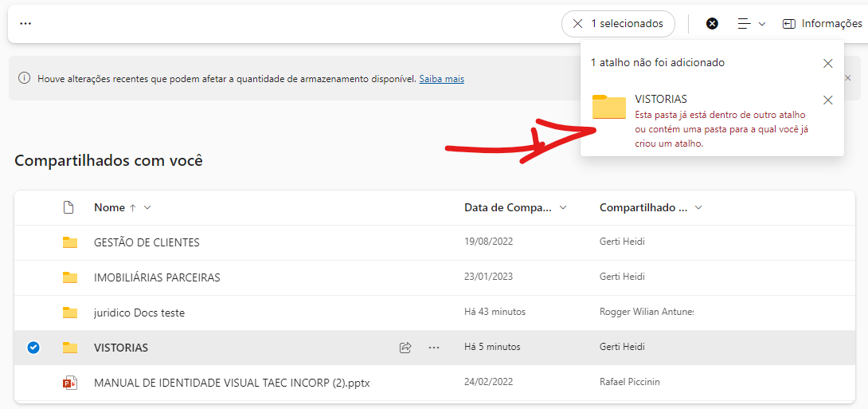The width and height of the screenshot is (868, 409).
Task: Open 'Compartilhado ...' column dropdown chevron
Action: (698, 208)
